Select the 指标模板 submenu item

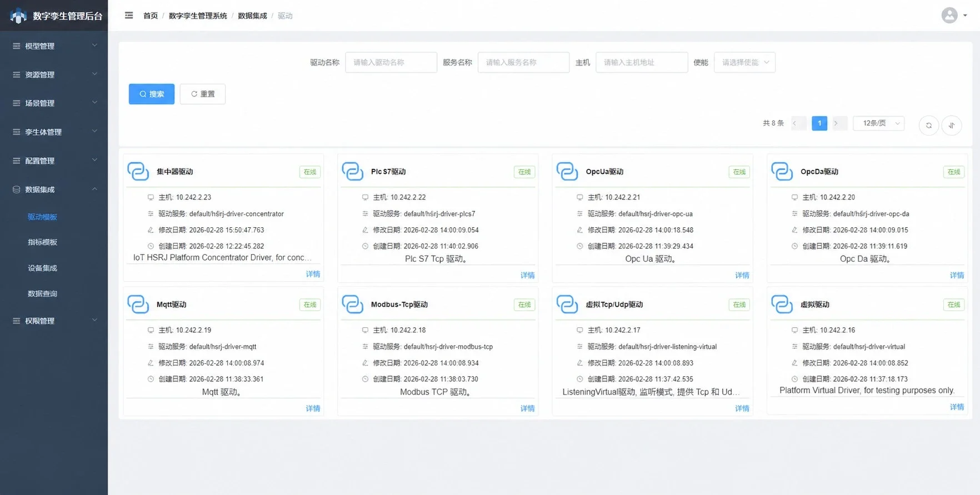point(43,242)
